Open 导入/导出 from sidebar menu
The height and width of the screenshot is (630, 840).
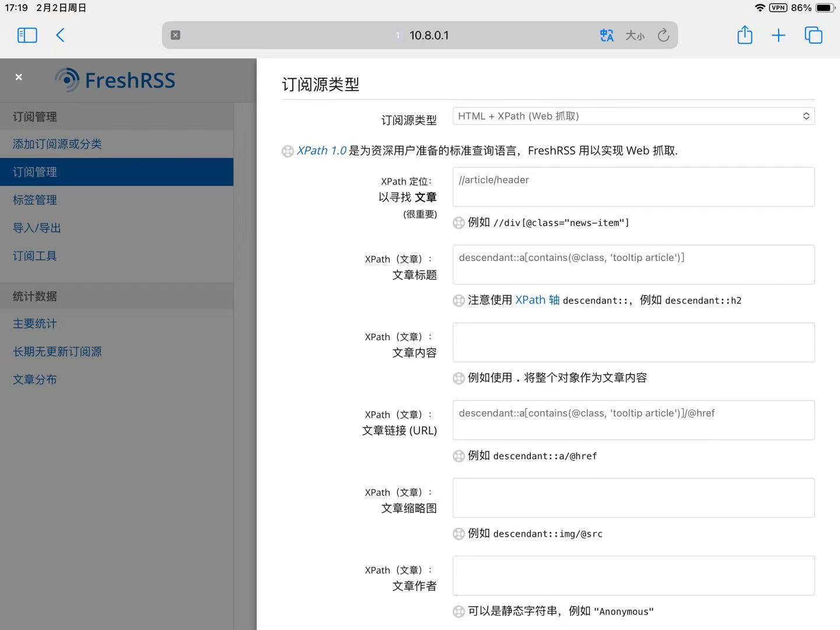[36, 228]
